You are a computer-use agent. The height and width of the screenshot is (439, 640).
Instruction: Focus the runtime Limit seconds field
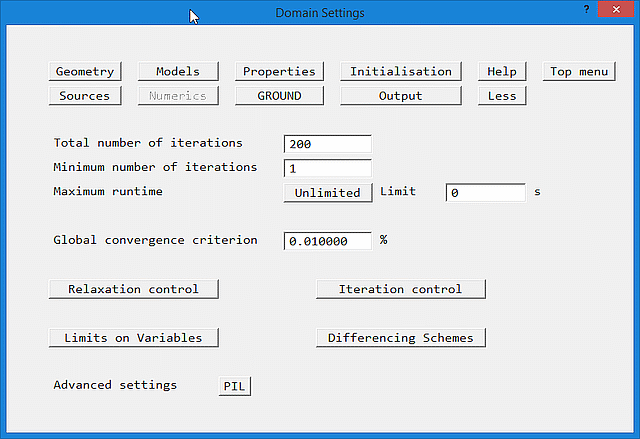(485, 193)
